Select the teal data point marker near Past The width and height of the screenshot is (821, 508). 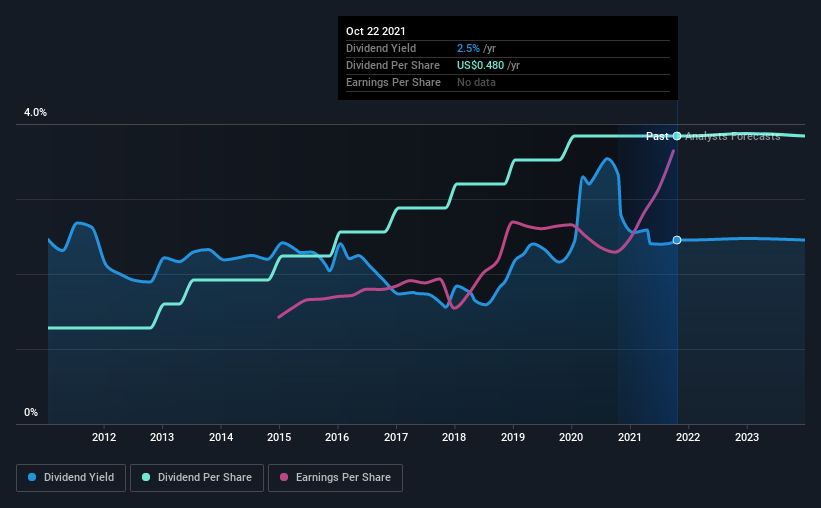coord(677,136)
